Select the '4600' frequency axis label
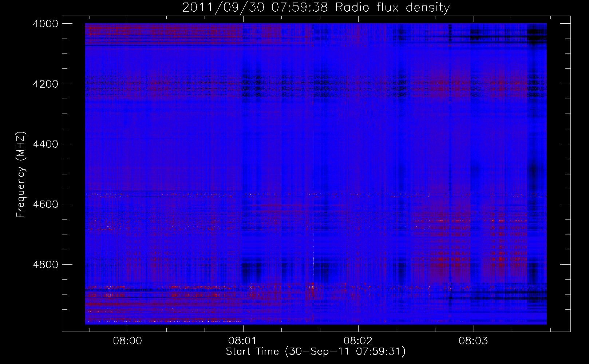The image size is (589, 364). click(x=45, y=204)
